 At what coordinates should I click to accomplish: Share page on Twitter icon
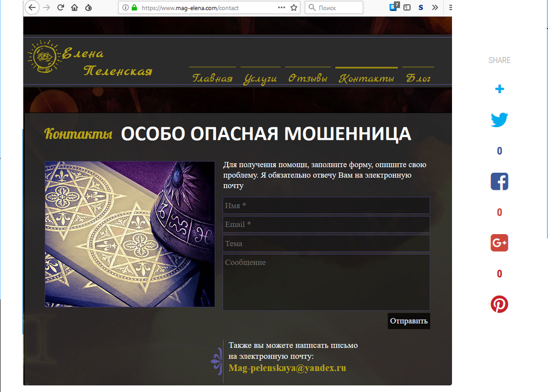(x=499, y=120)
